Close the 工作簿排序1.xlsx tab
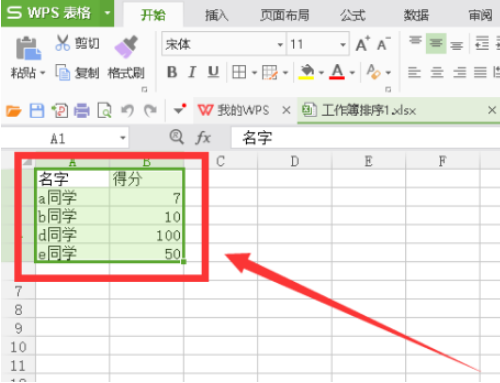This screenshot has width=500, height=383. pyautogui.click(x=492, y=110)
